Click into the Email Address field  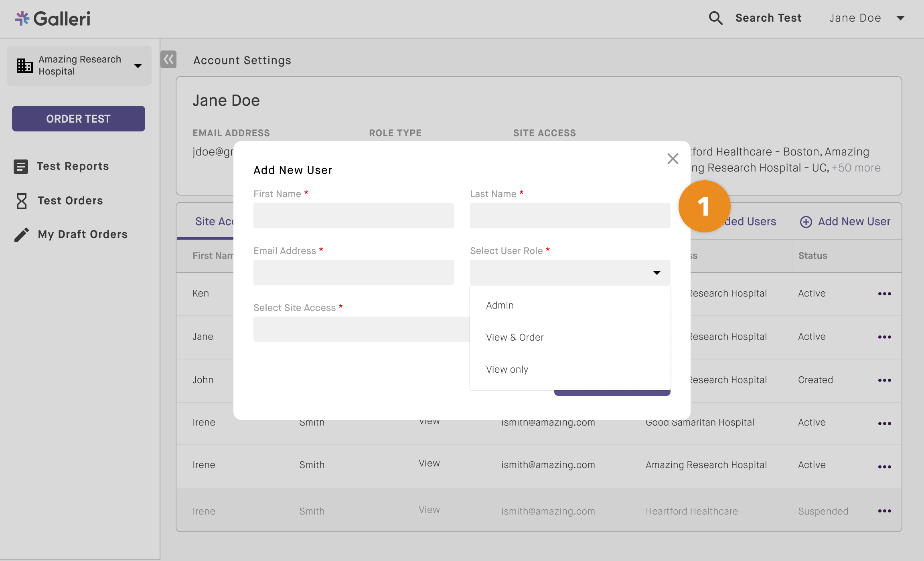pyautogui.click(x=353, y=272)
